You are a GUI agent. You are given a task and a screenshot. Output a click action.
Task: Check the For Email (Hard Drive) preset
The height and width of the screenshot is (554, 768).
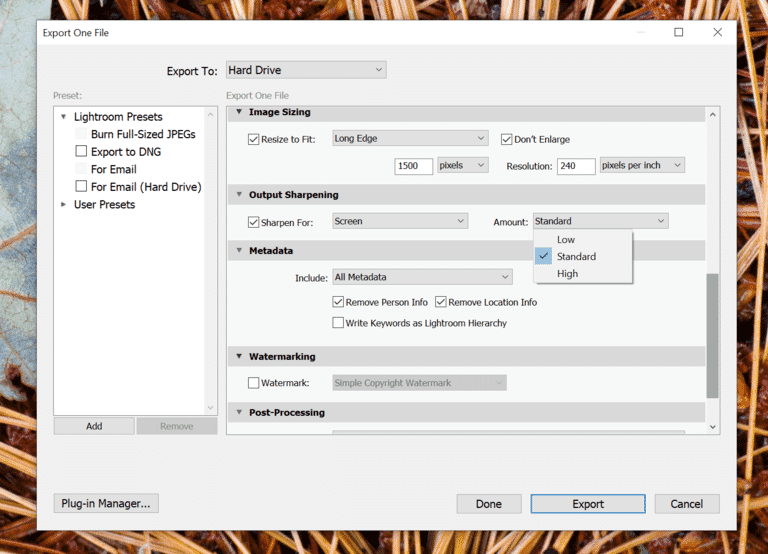point(81,186)
